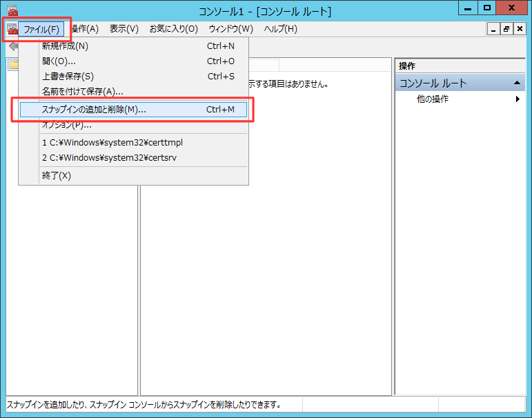Click 他の操作 in actions pane
The image size is (532, 418).
(x=432, y=99)
